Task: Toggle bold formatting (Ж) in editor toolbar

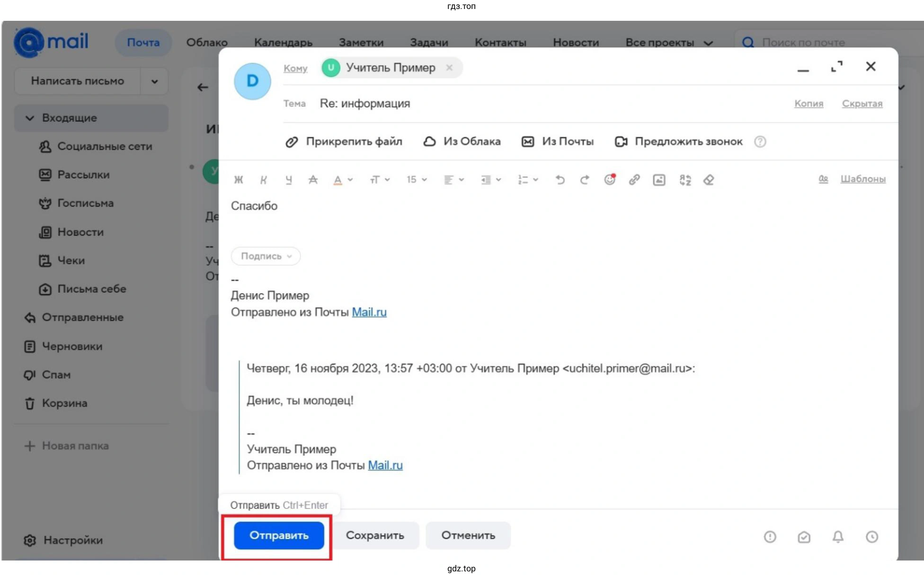Action: tap(239, 180)
